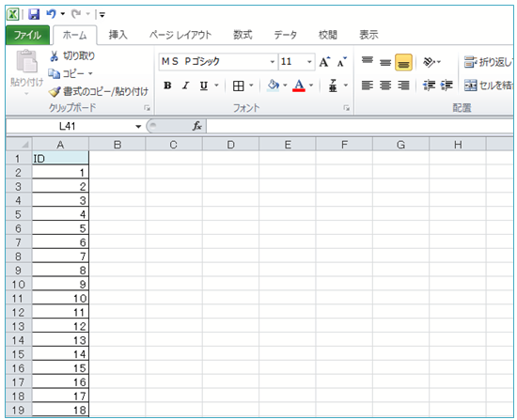Expand the Name Box dropdown arrow

(138, 126)
